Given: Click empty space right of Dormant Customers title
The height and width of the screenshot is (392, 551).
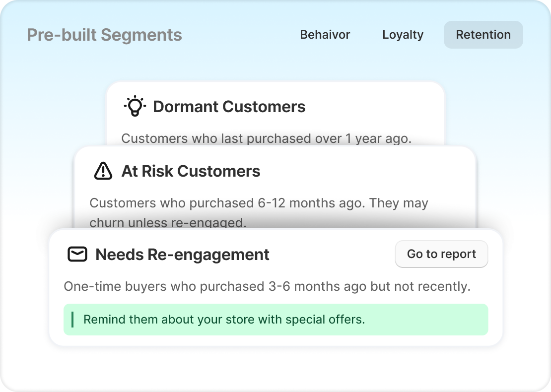Looking at the screenshot, I should pyautogui.click(x=372, y=107).
